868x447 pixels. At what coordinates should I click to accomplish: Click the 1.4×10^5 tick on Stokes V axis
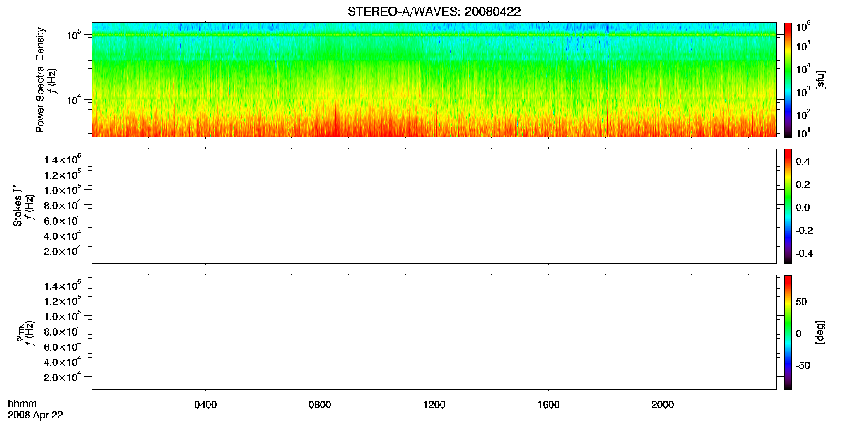point(63,159)
